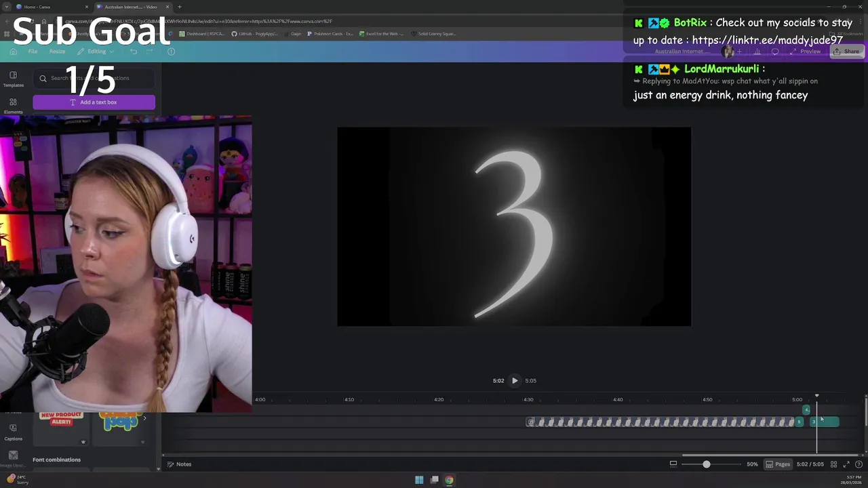This screenshot has width=868, height=488.
Task: Click the Preview button
Action: tap(805, 52)
